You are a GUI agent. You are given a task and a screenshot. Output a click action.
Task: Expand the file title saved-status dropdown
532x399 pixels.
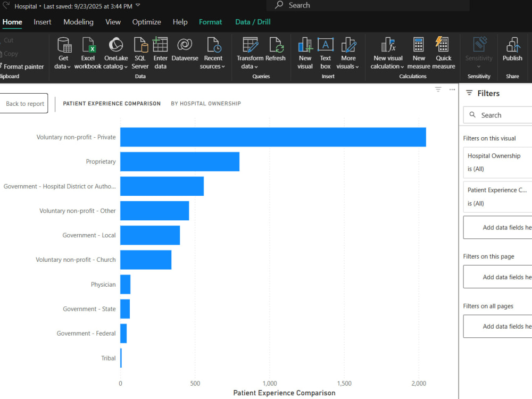138,5
